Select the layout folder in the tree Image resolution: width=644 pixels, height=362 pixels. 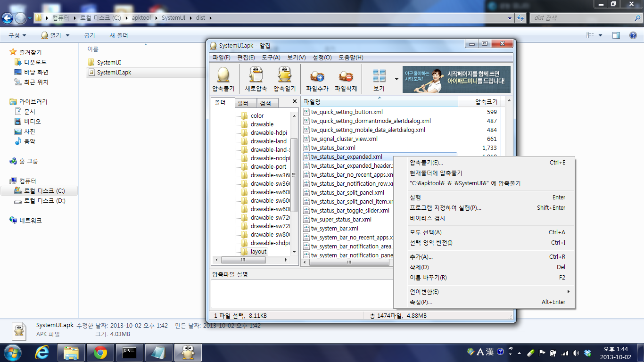[x=258, y=252]
